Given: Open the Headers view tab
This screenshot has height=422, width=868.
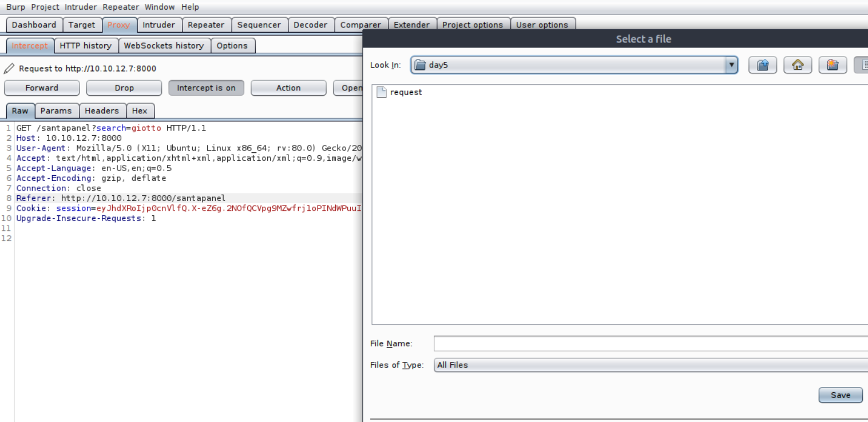Looking at the screenshot, I should tap(102, 111).
